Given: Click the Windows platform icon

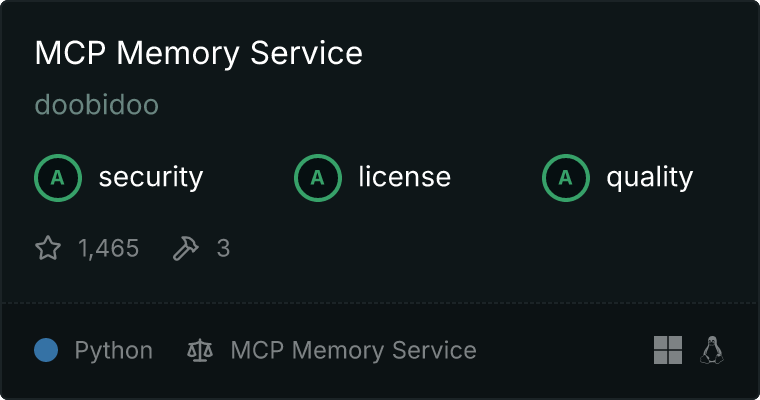Looking at the screenshot, I should click(668, 350).
